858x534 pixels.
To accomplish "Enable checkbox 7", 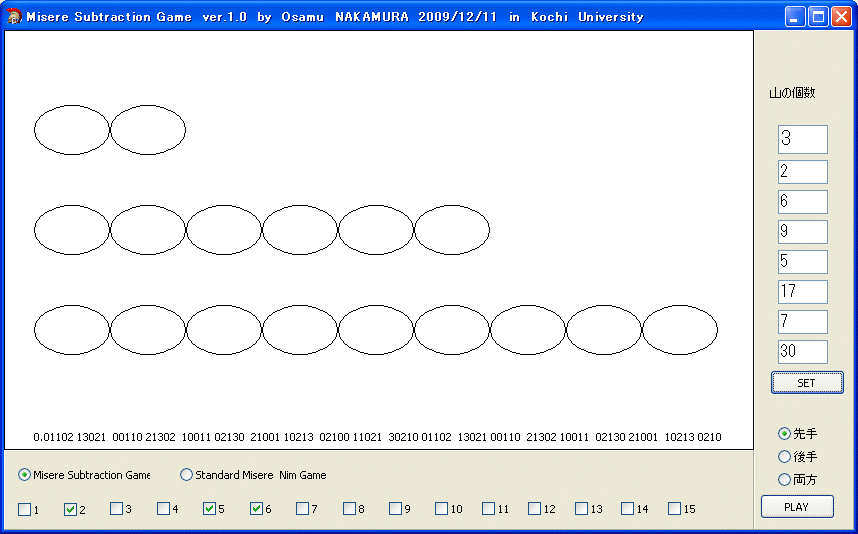I will coord(302,509).
